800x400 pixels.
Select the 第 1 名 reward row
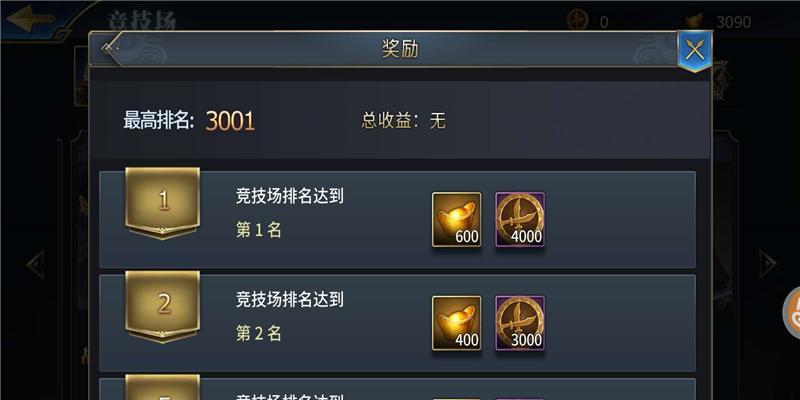397,219
